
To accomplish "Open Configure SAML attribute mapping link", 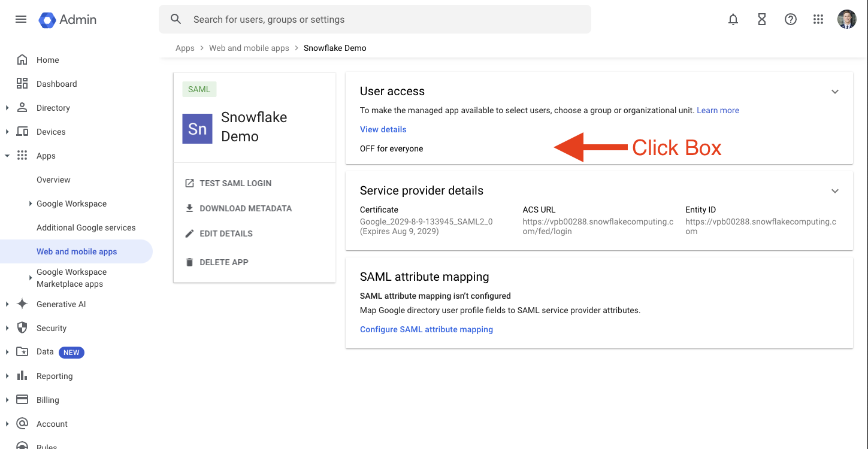I will (x=426, y=329).
